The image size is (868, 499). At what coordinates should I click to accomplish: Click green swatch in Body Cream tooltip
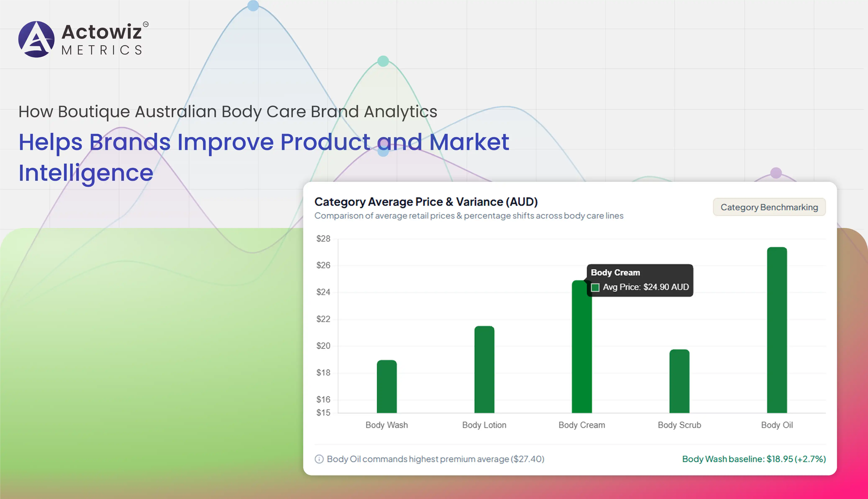point(595,287)
